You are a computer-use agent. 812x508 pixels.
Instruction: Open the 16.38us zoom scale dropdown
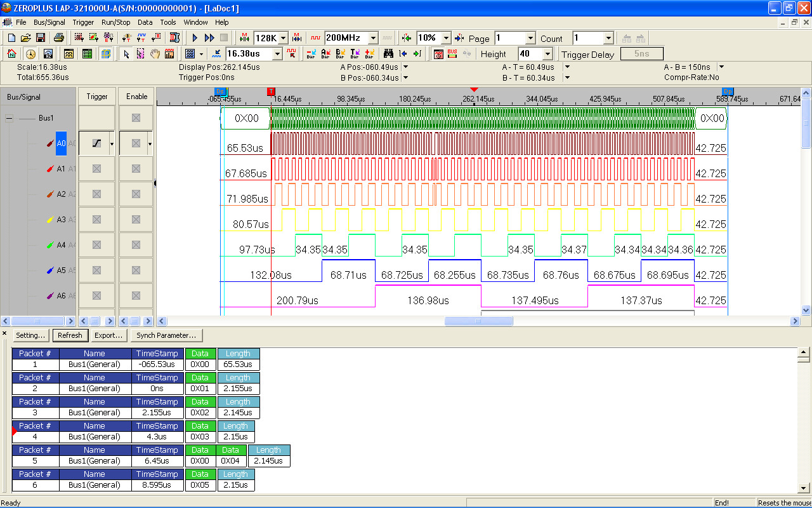coord(277,54)
